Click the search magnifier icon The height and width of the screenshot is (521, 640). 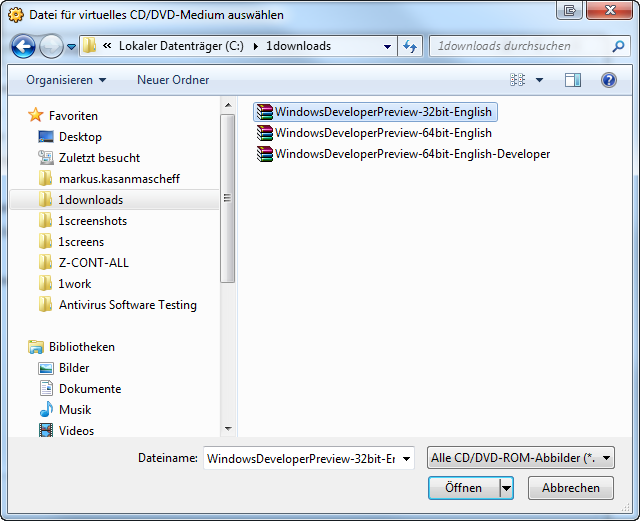pyautogui.click(x=619, y=46)
